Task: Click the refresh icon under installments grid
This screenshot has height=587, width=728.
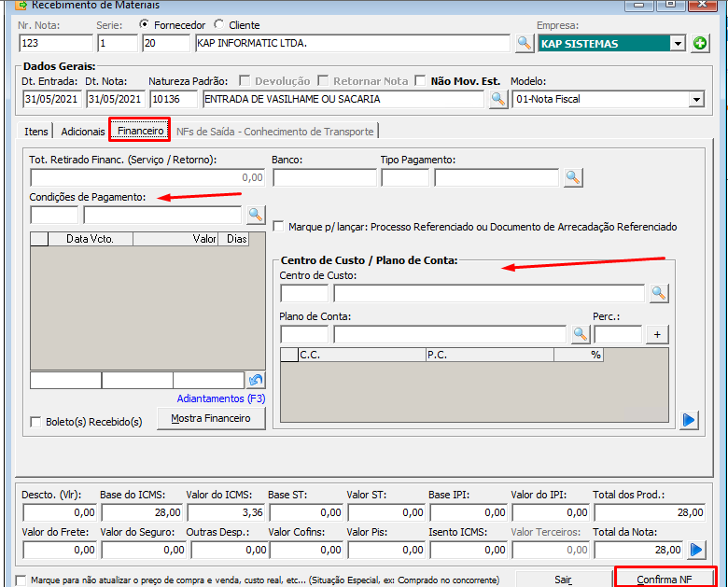Action: click(256, 380)
